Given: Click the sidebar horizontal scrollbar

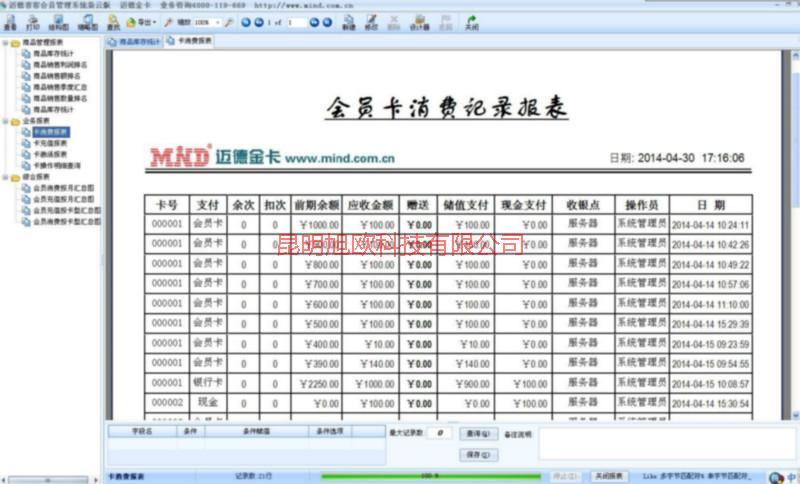Looking at the screenshot, I should coord(48,480).
